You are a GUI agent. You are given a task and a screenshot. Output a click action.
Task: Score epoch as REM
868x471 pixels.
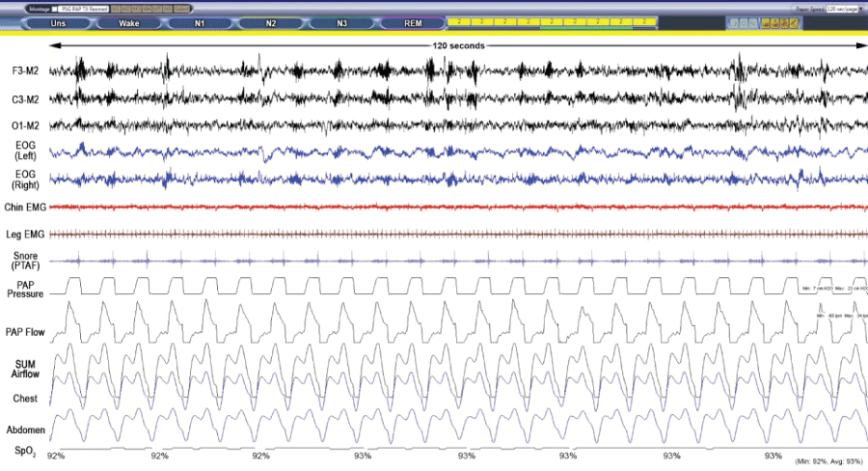412,23
